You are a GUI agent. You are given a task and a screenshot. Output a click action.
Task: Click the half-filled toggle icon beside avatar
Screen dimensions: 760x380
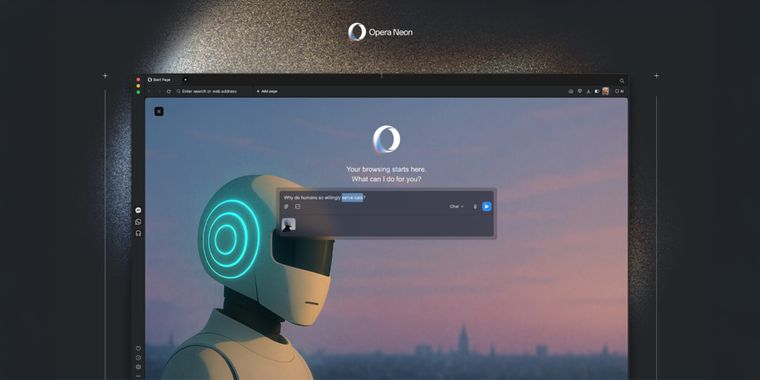coord(597,91)
